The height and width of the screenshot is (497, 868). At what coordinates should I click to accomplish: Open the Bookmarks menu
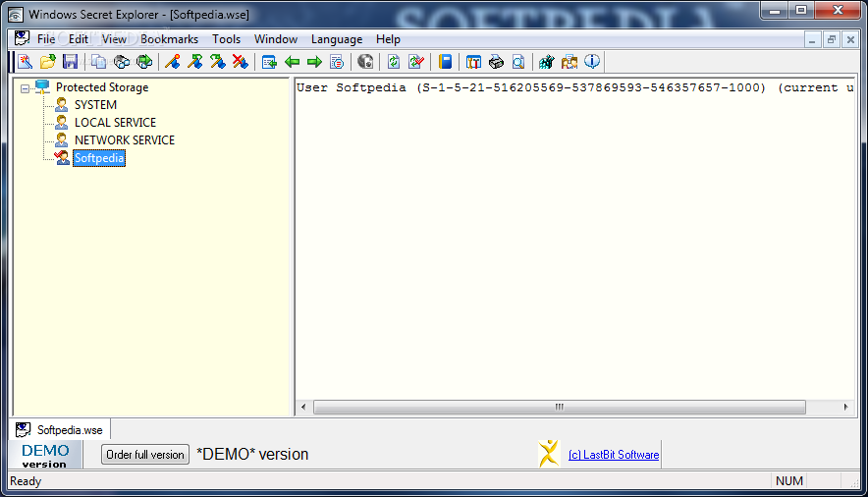click(x=170, y=39)
